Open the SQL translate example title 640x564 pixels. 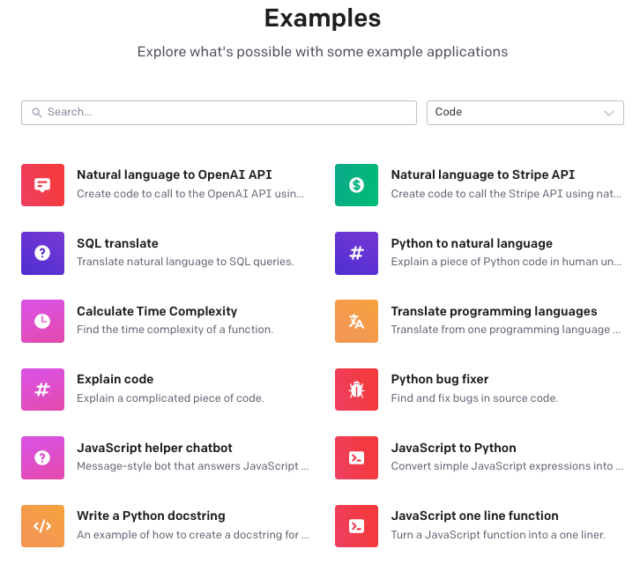click(118, 243)
